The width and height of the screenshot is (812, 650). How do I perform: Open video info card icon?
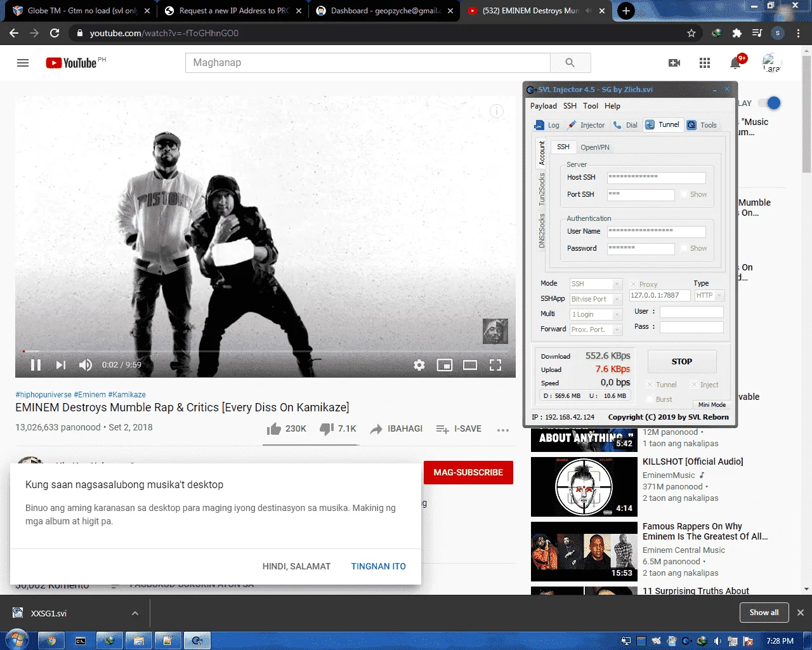click(497, 112)
